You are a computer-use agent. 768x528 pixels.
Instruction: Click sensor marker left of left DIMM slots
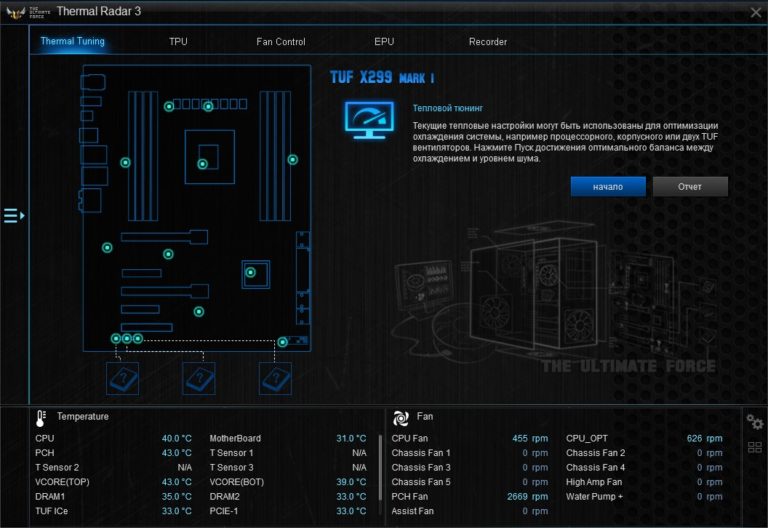click(125, 162)
